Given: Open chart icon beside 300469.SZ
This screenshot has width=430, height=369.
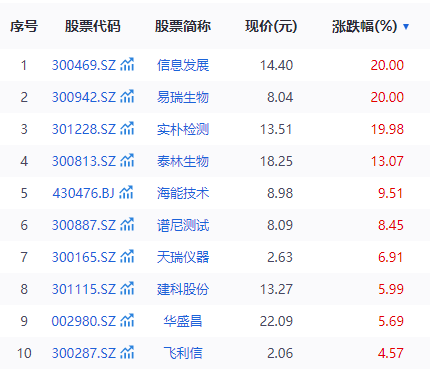Looking at the screenshot, I should [x=127, y=65].
